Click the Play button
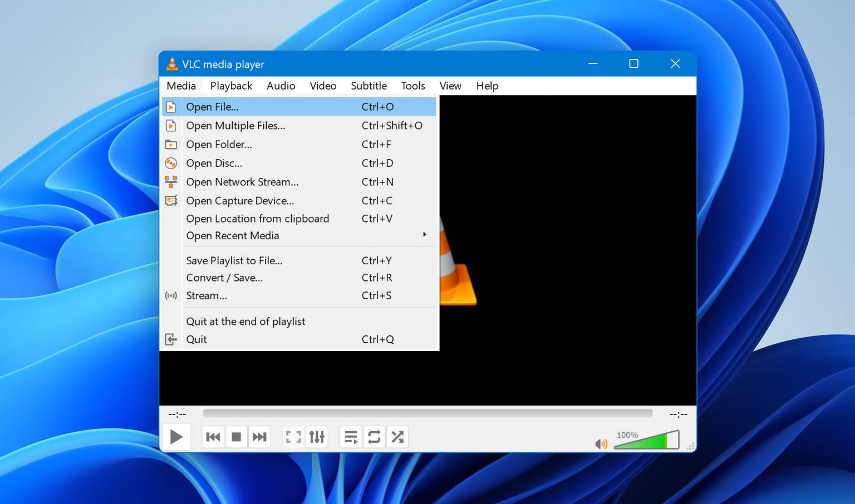This screenshot has height=504, width=855. 176,437
